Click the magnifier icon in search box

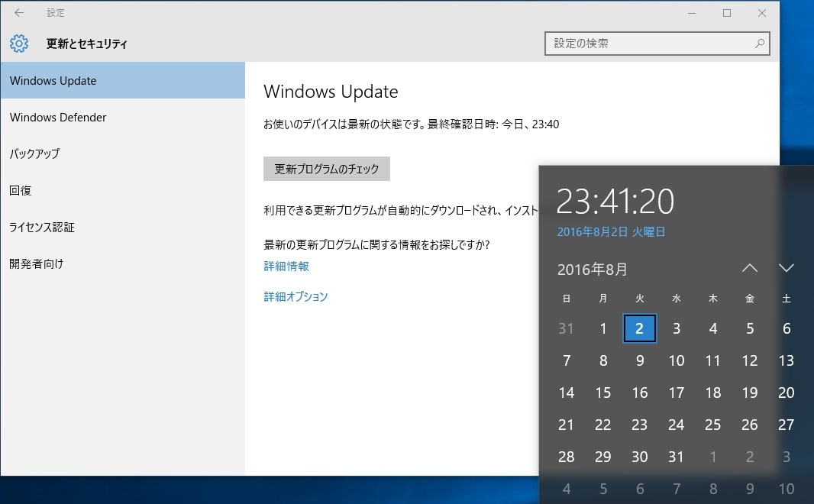760,44
